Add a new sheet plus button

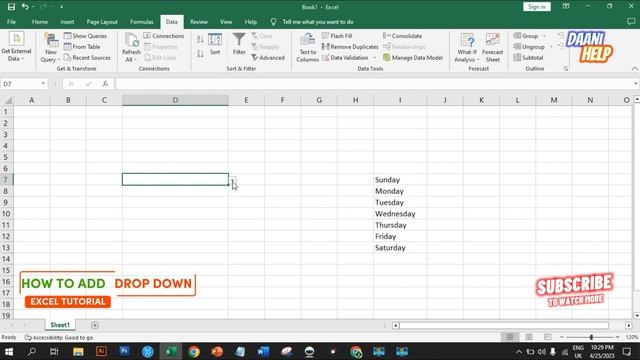tap(95, 325)
